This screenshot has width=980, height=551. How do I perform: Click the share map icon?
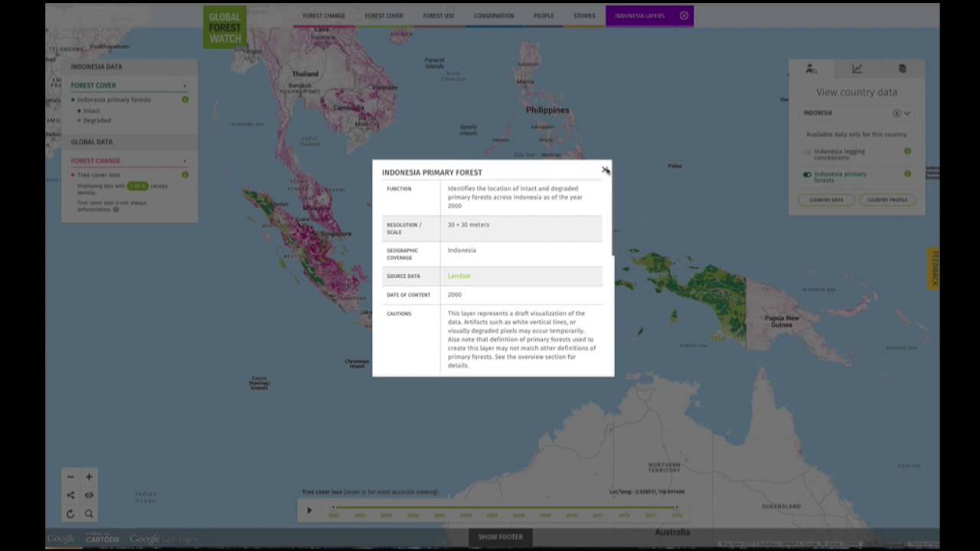coord(70,495)
